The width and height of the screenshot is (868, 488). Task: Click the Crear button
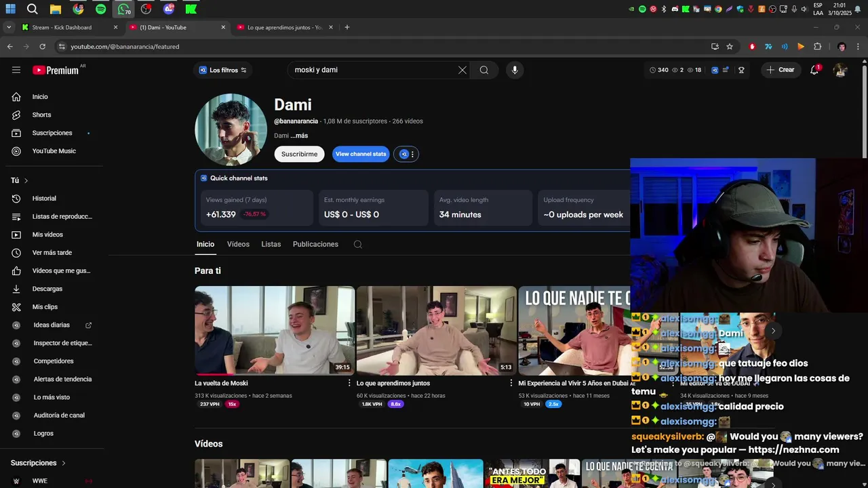(780, 70)
